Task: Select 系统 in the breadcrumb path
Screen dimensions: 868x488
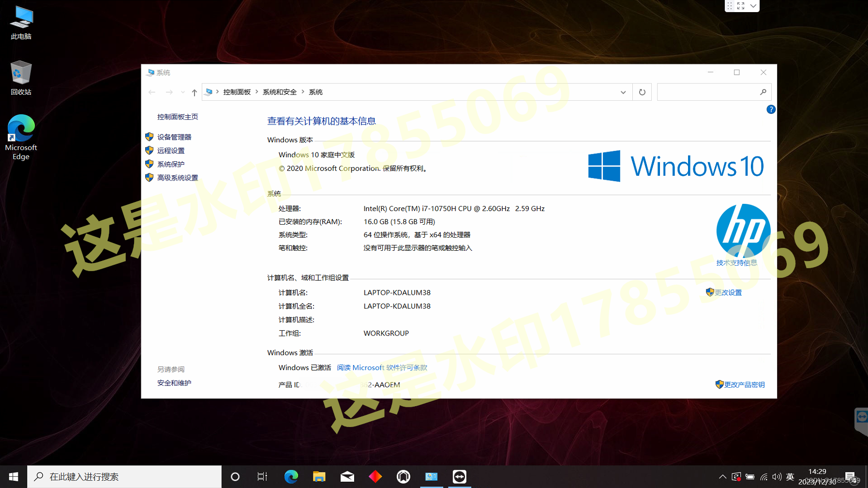Action: [x=315, y=92]
